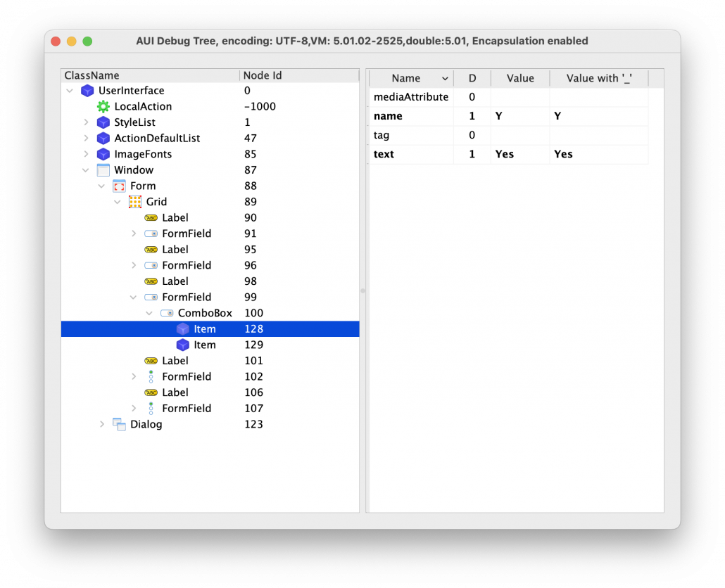Select the Item row with id 129
This screenshot has height=588, width=725.
pos(210,345)
